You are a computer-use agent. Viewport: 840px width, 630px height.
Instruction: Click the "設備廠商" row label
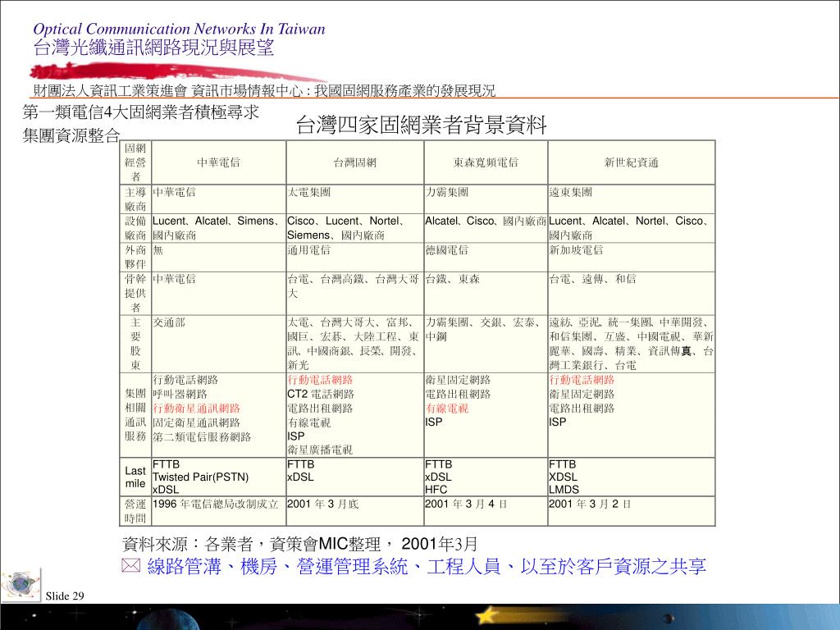[x=135, y=228]
